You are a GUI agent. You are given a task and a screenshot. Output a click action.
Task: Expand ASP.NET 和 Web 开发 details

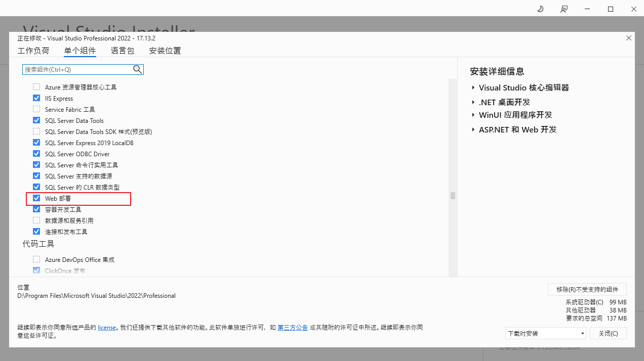[x=473, y=130]
